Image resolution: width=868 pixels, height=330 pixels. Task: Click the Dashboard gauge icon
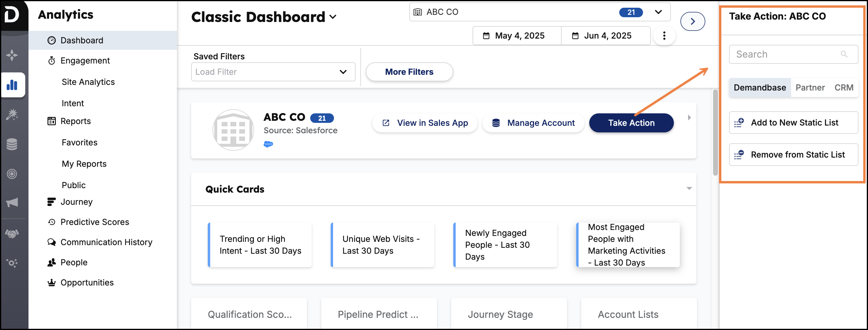click(52, 40)
